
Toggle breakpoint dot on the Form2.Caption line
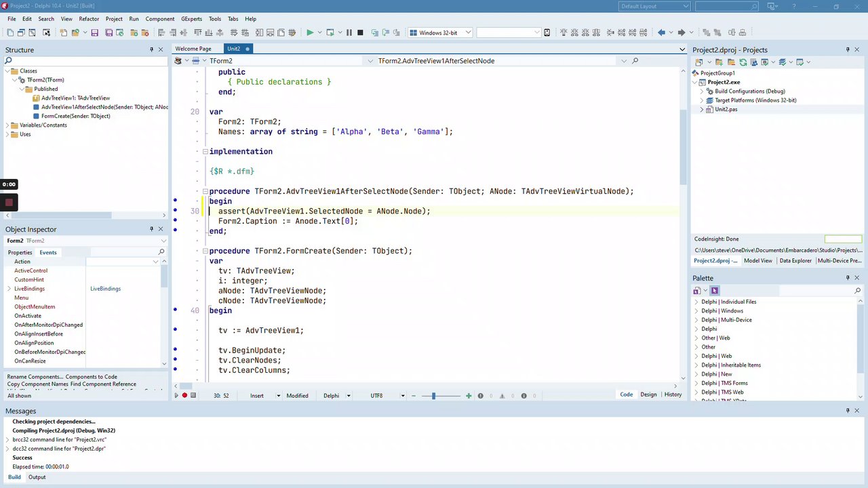(x=175, y=221)
